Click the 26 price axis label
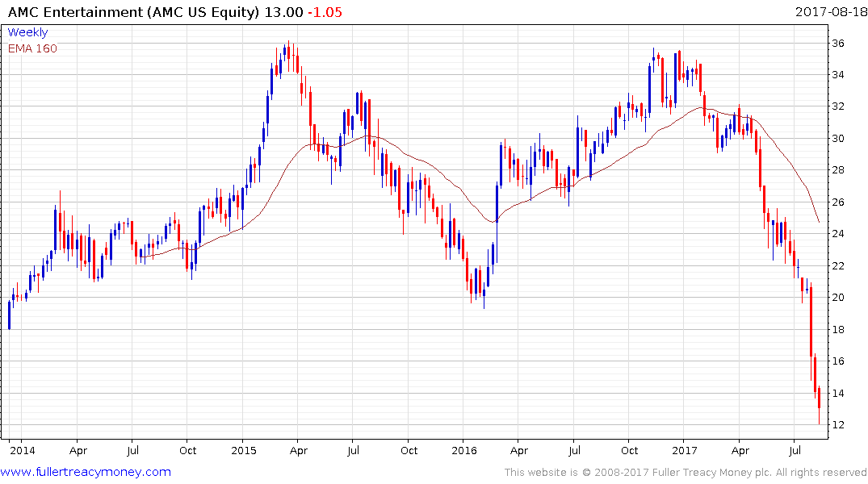868x484 pixels. 838,202
